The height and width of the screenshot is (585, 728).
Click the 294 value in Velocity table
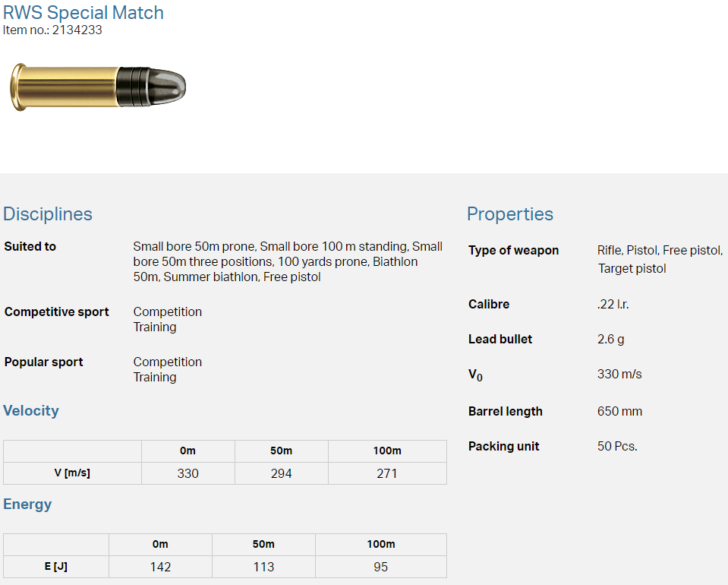coord(282,473)
